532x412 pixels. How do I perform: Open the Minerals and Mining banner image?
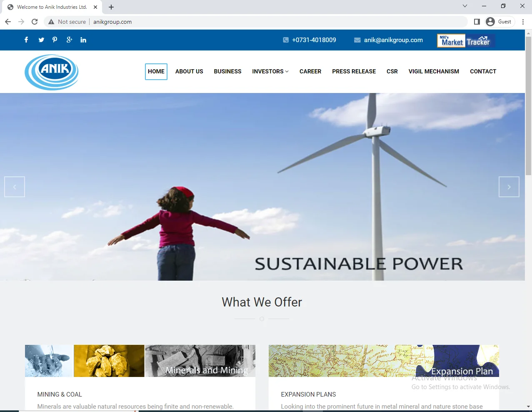click(x=140, y=361)
